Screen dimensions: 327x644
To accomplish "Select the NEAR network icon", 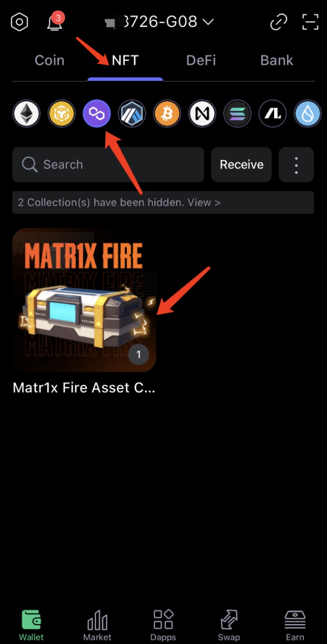I will pos(202,114).
